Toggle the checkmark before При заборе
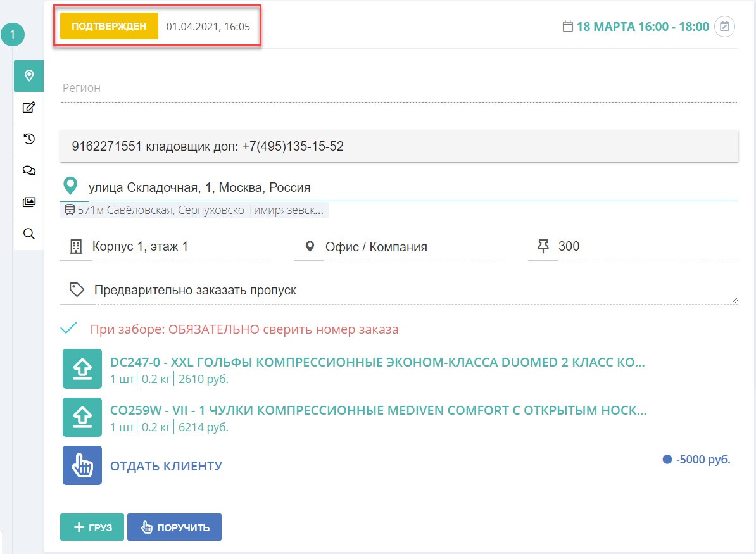 click(x=69, y=329)
